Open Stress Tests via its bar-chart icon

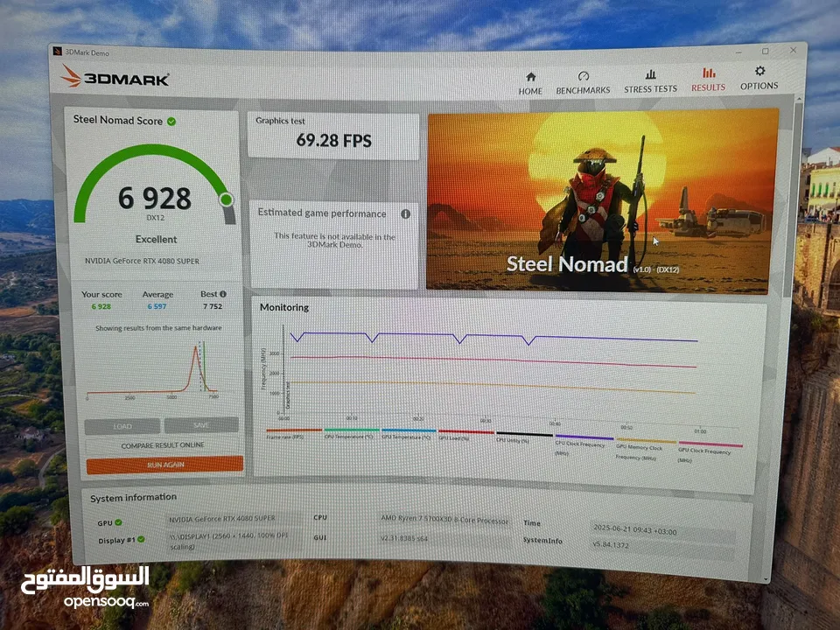tap(650, 73)
